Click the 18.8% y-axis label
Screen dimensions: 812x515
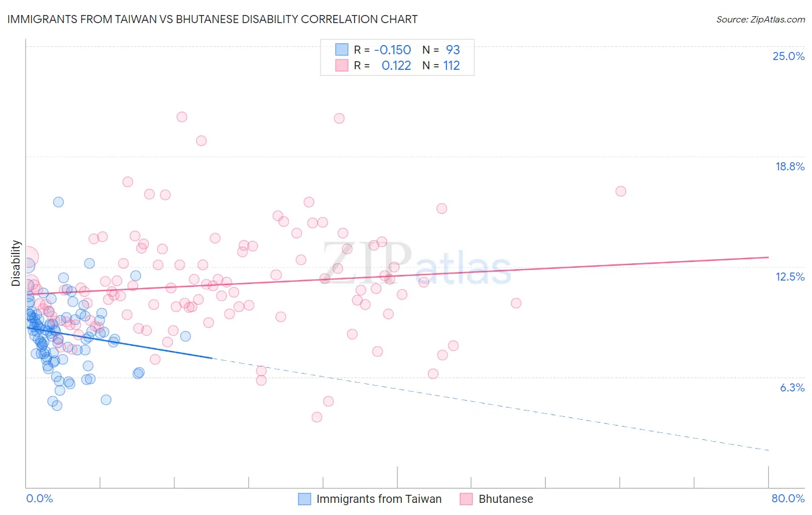[789, 166]
